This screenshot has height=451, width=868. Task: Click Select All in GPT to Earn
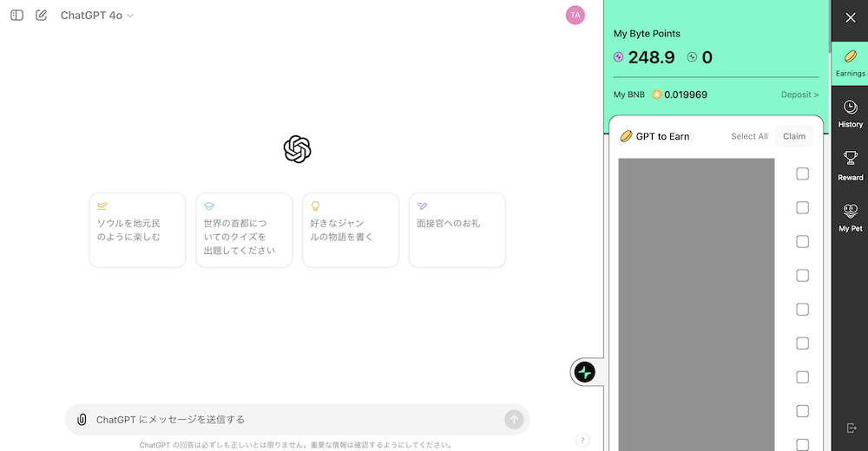749,136
